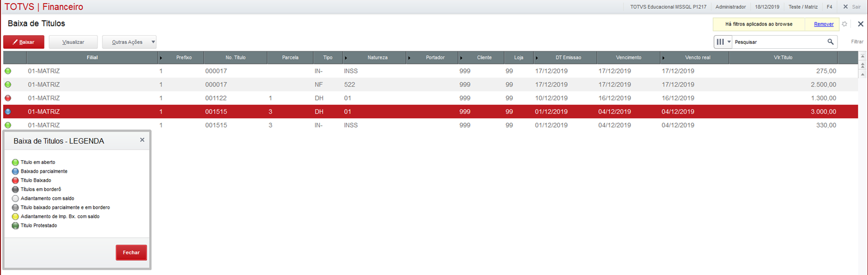Click the arrow before Vencto real header
Screen dimensions: 868x275
(663, 58)
